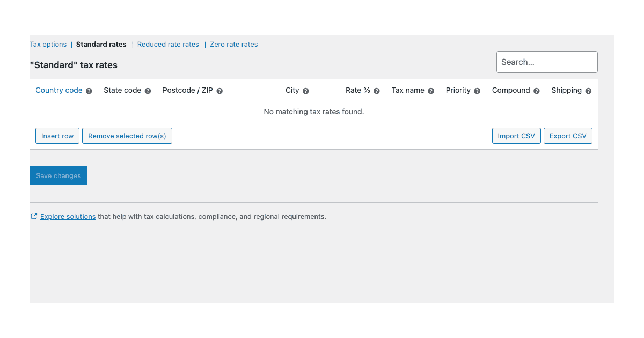
Task: Click help icon next to Country code
Action: [x=89, y=91]
